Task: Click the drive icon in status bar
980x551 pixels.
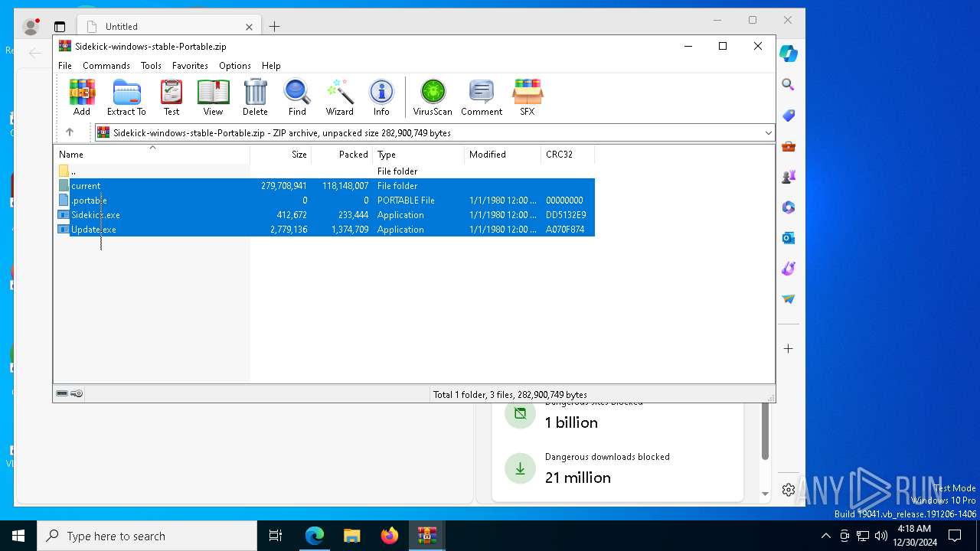Action: coord(62,393)
